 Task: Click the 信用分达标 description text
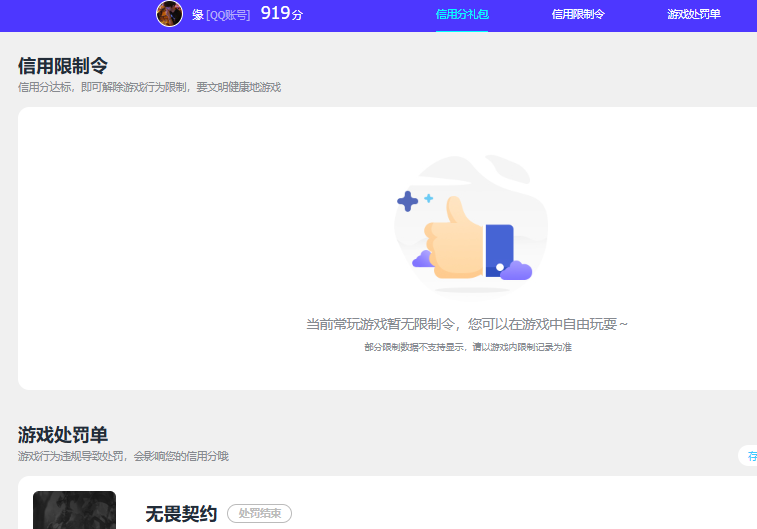coord(149,87)
